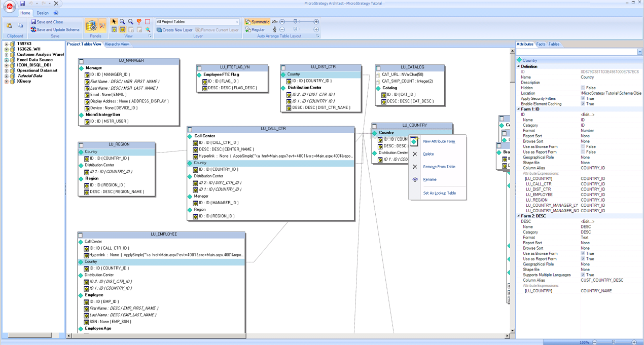Image resolution: width=644 pixels, height=345 pixels.
Task: Click the red rectangle selection tool
Action: coord(148,22)
